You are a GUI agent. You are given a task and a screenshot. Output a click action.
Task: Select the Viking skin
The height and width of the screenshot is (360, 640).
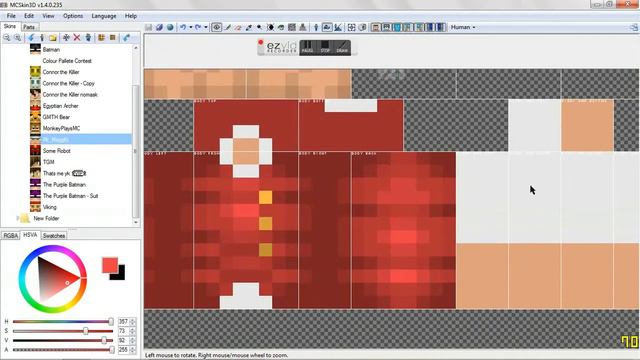coord(49,207)
